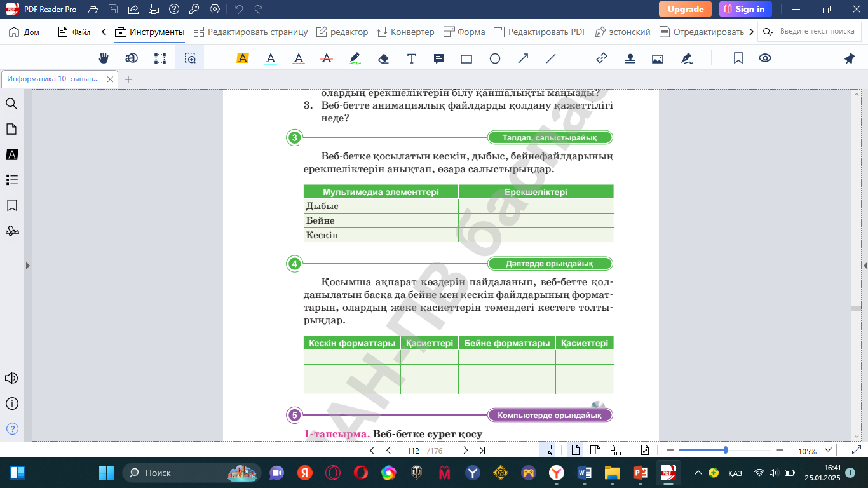
Task: Expand the left side panel arrow
Action: [x=27, y=265]
